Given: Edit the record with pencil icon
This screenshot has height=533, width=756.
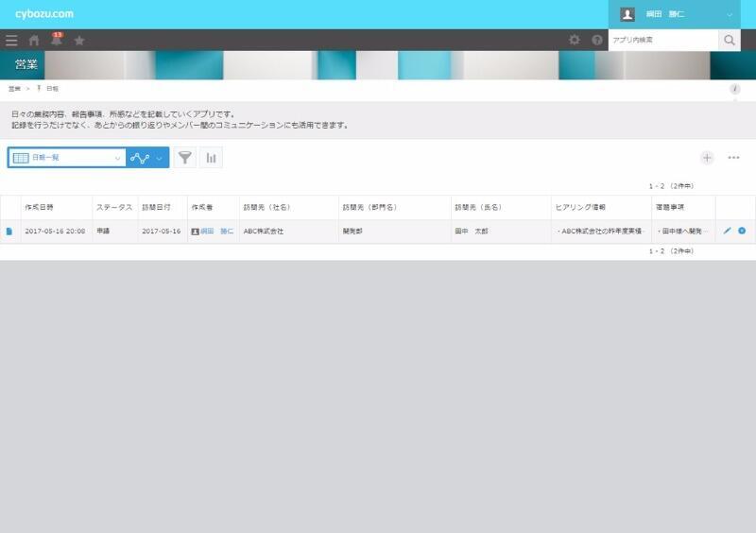Looking at the screenshot, I should click(727, 231).
